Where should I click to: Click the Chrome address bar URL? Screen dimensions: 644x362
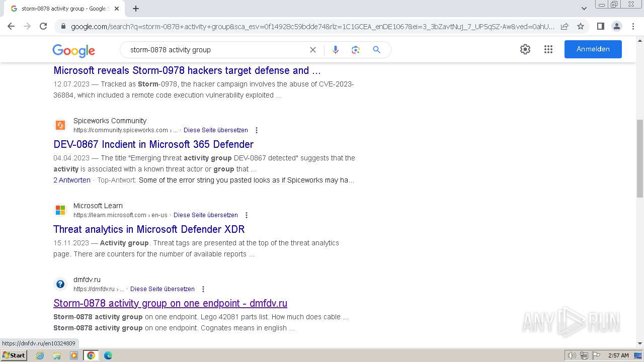tap(312, 26)
